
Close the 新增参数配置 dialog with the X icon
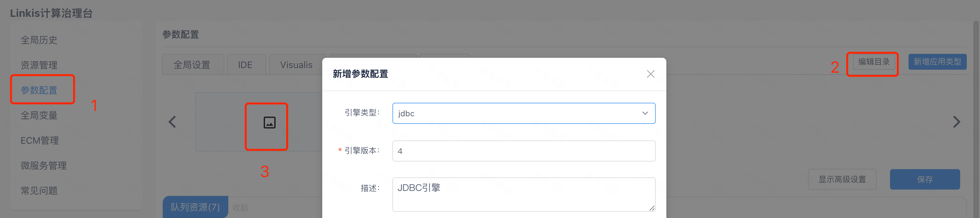pyautogui.click(x=650, y=74)
